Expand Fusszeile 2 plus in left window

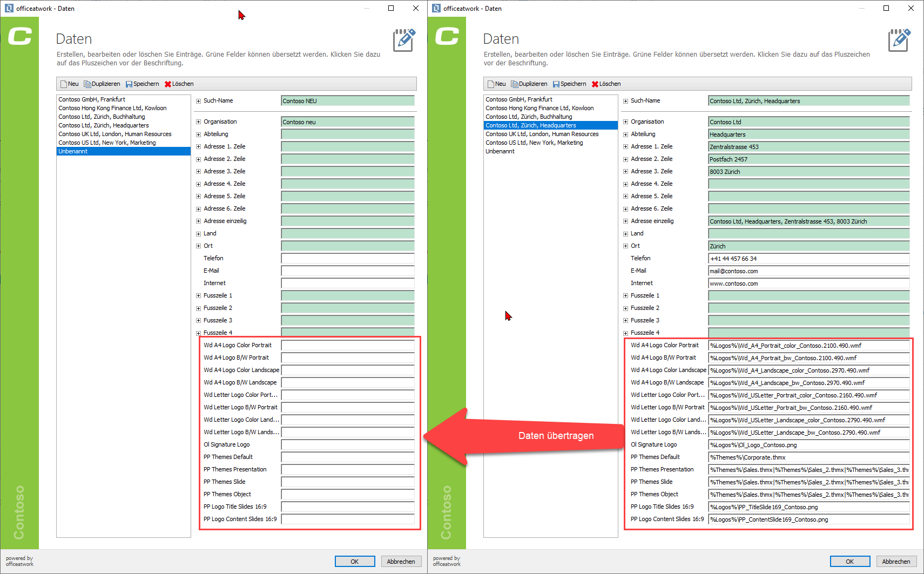[x=198, y=308]
